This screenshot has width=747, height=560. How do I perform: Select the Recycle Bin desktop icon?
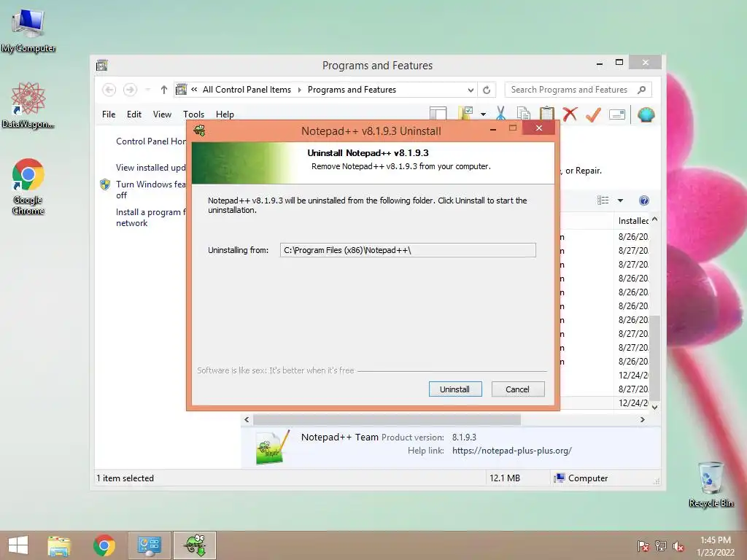click(x=711, y=484)
